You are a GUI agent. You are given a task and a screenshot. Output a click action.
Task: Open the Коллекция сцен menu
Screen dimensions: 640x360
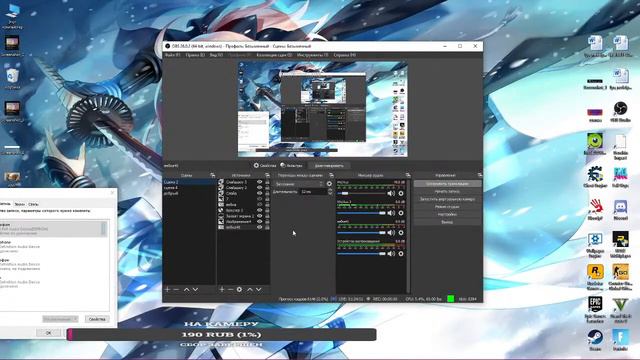pyautogui.click(x=274, y=55)
